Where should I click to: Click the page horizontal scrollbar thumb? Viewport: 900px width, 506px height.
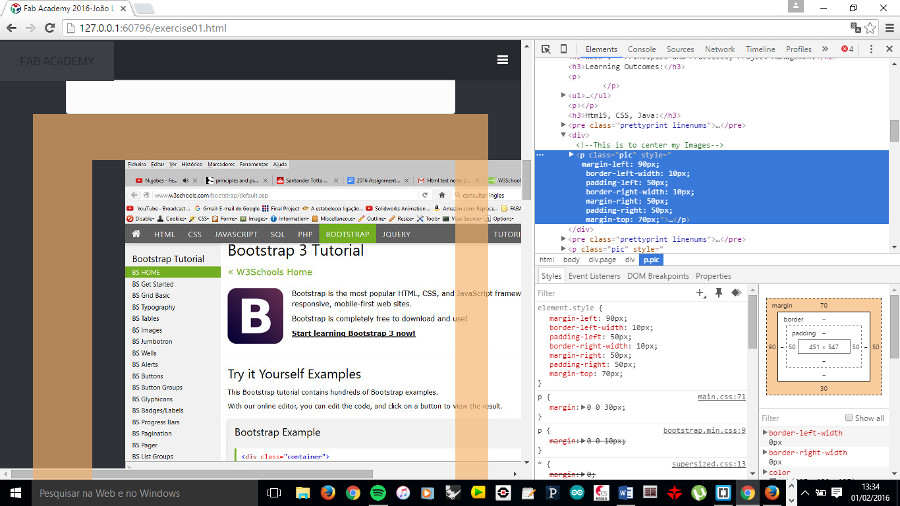tap(192, 474)
